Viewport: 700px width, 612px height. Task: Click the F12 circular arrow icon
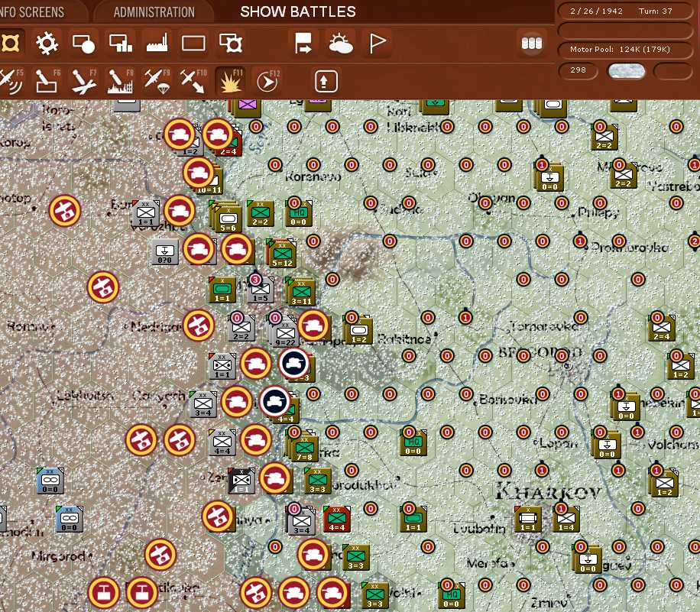tap(267, 81)
